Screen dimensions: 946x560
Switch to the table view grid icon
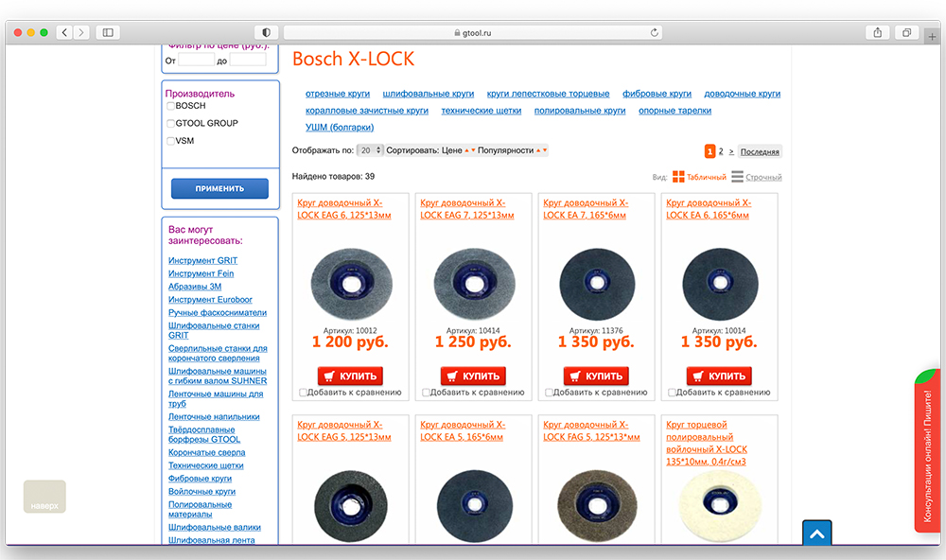pyautogui.click(x=678, y=176)
